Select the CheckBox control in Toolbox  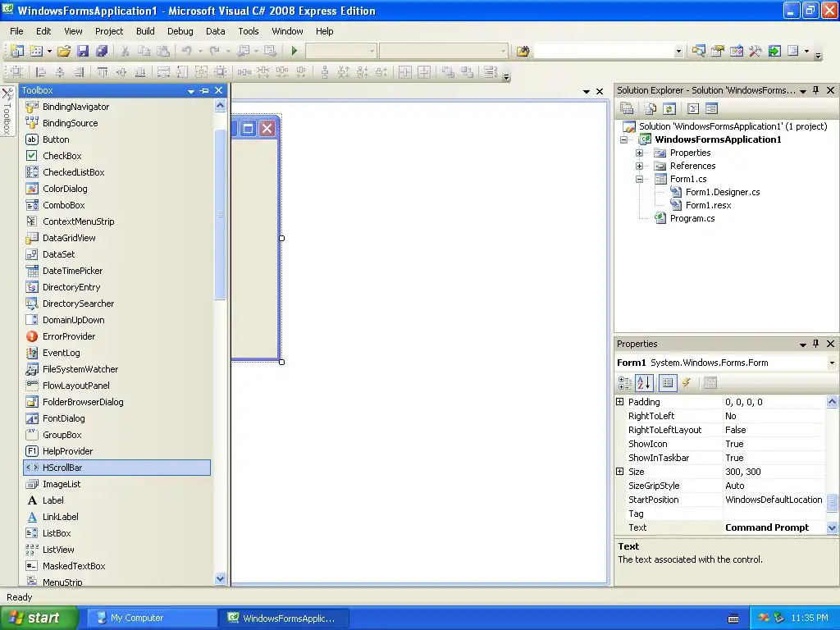pos(116,156)
